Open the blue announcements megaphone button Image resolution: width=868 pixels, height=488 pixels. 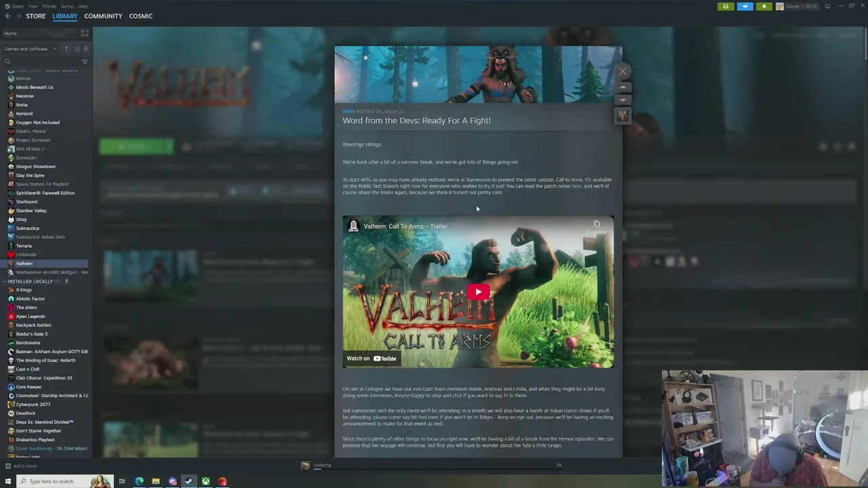click(x=745, y=6)
